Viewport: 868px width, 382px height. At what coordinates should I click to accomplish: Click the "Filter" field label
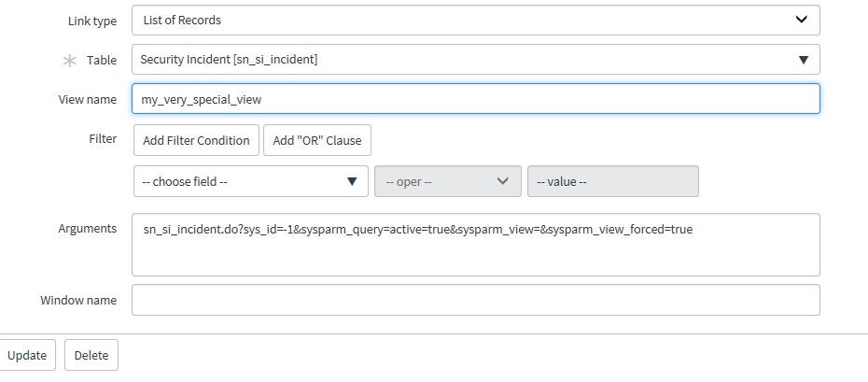tap(103, 138)
